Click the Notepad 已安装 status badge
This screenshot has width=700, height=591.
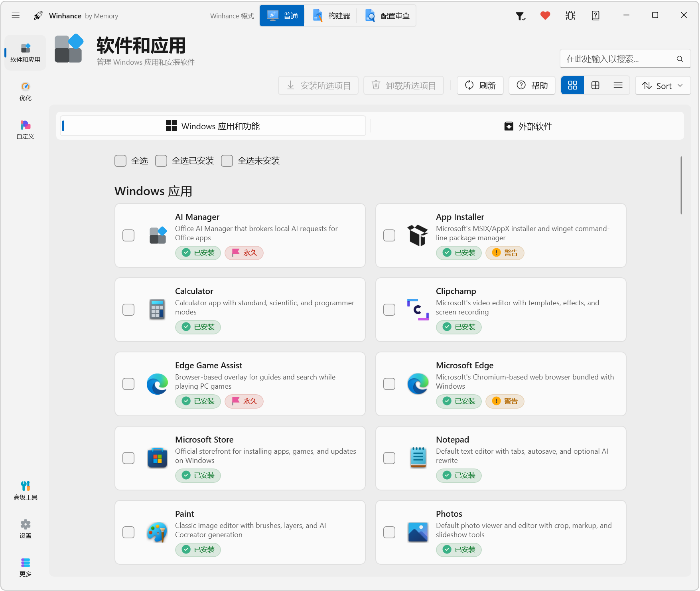(x=459, y=476)
